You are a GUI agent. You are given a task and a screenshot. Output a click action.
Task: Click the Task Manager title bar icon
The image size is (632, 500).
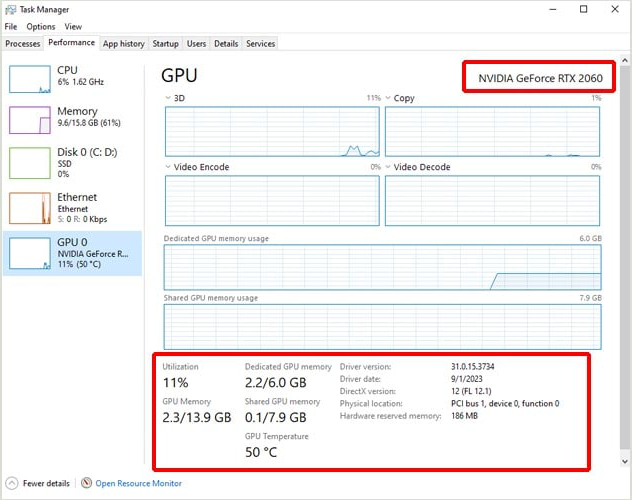coord(10,9)
